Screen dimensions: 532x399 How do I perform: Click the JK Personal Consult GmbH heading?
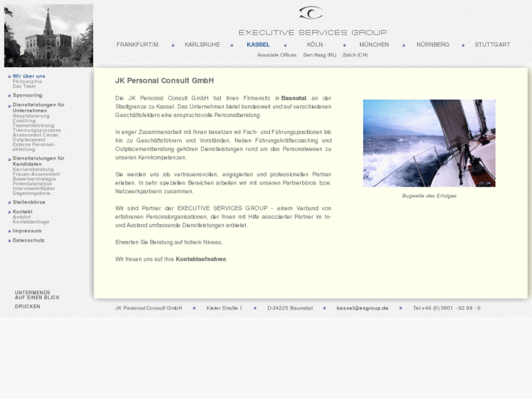click(165, 81)
